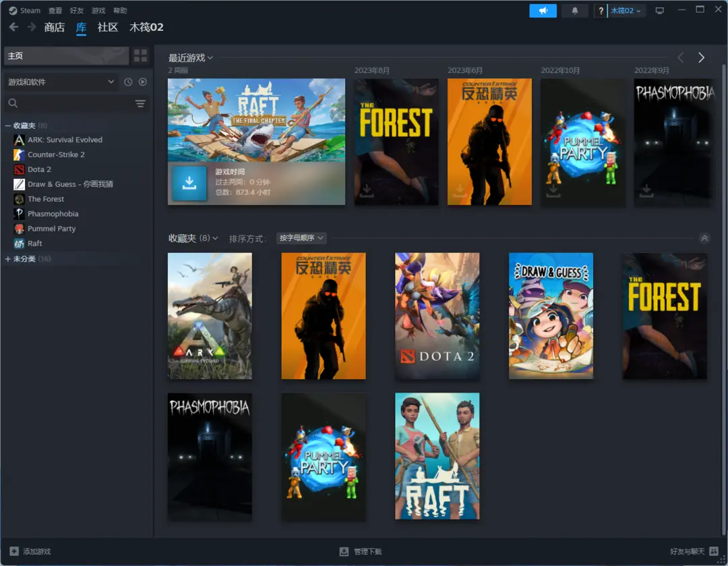The height and width of the screenshot is (566, 728).
Task: Open Counter-Strike cover in recent games row
Action: (x=489, y=142)
